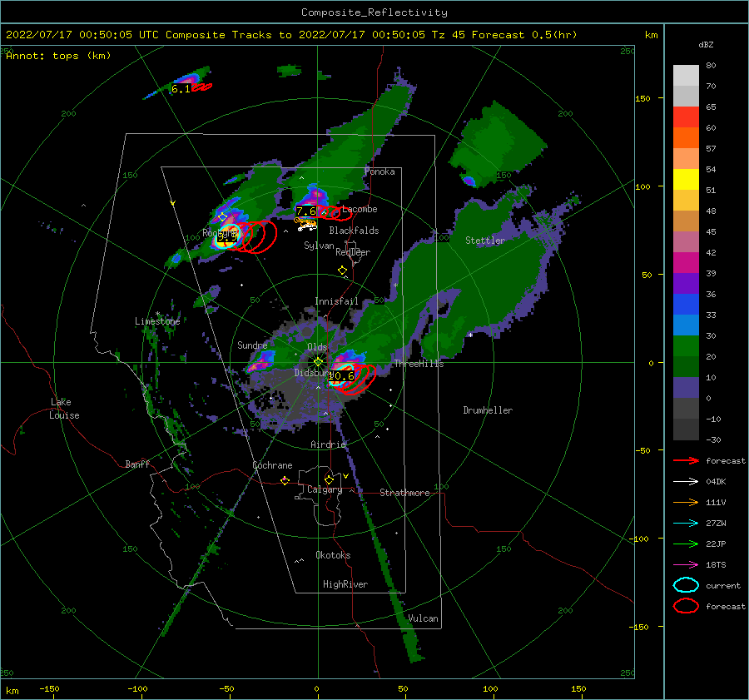Select the storm top label 7.6
This screenshot has width=749, height=700.
tap(306, 211)
